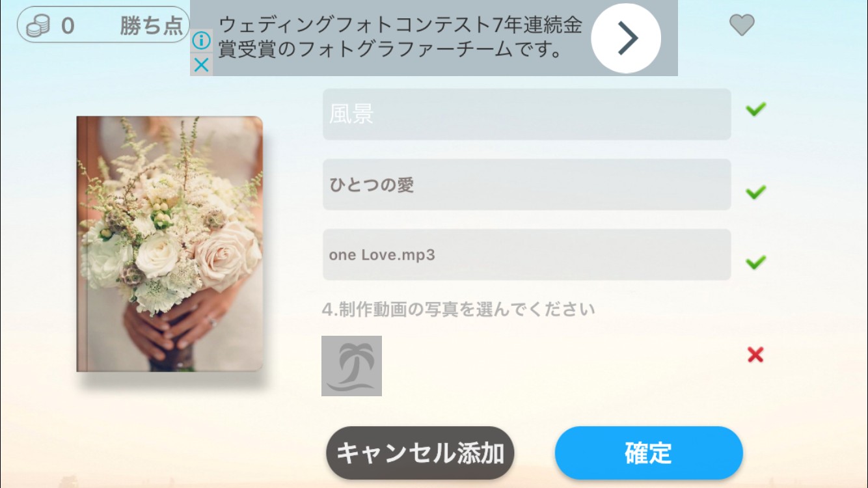The width and height of the screenshot is (868, 488).
Task: Click the キャンセル添加 button
Action: [420, 453]
